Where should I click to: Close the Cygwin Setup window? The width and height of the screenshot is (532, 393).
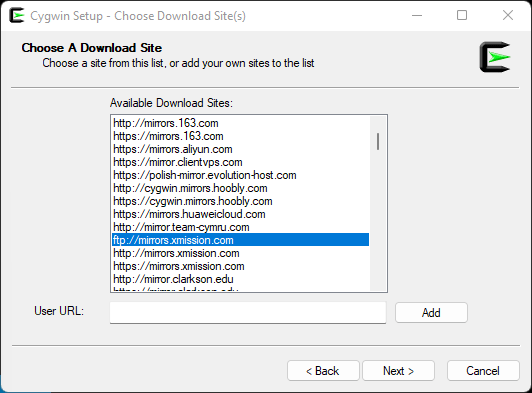(x=508, y=15)
